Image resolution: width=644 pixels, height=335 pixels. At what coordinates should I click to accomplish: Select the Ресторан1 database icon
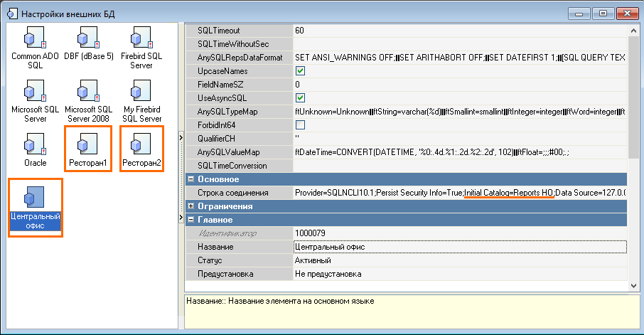tap(88, 145)
